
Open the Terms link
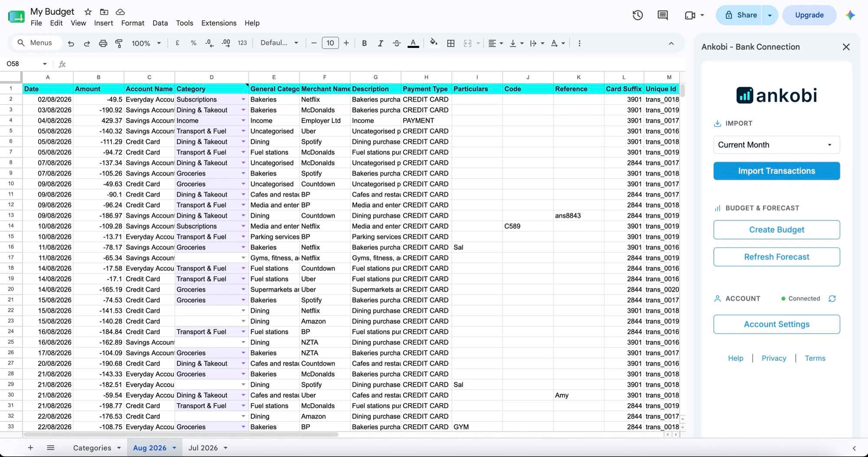(815, 358)
